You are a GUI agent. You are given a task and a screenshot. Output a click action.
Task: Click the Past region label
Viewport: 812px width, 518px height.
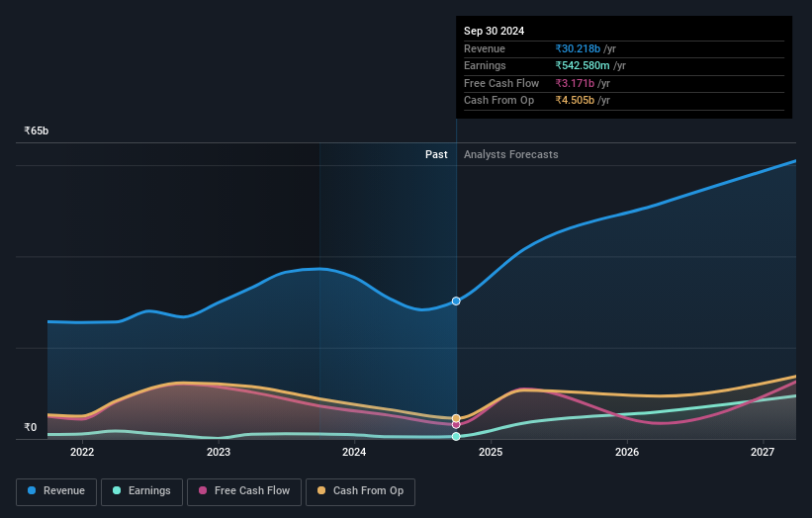pyautogui.click(x=436, y=154)
